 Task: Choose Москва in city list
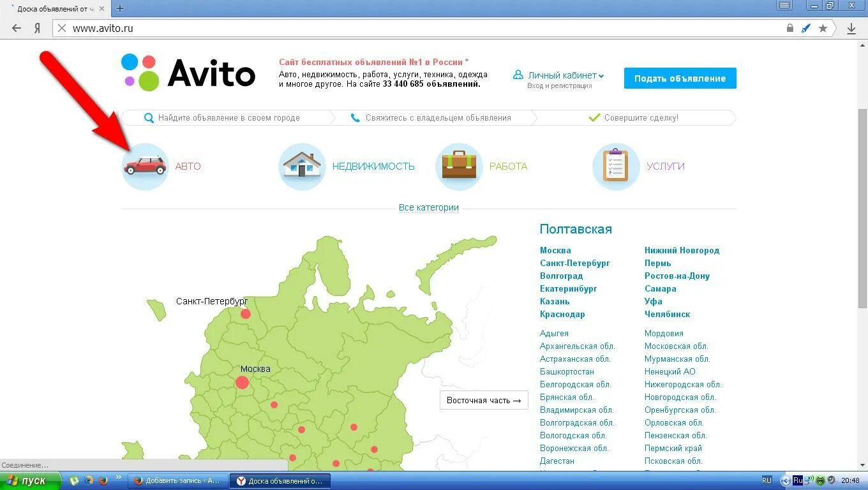[555, 251]
